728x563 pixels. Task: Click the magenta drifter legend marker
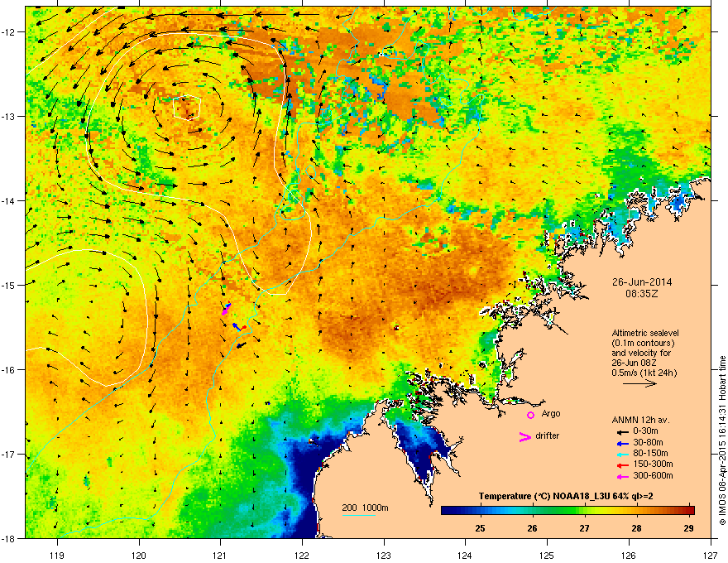pos(524,437)
